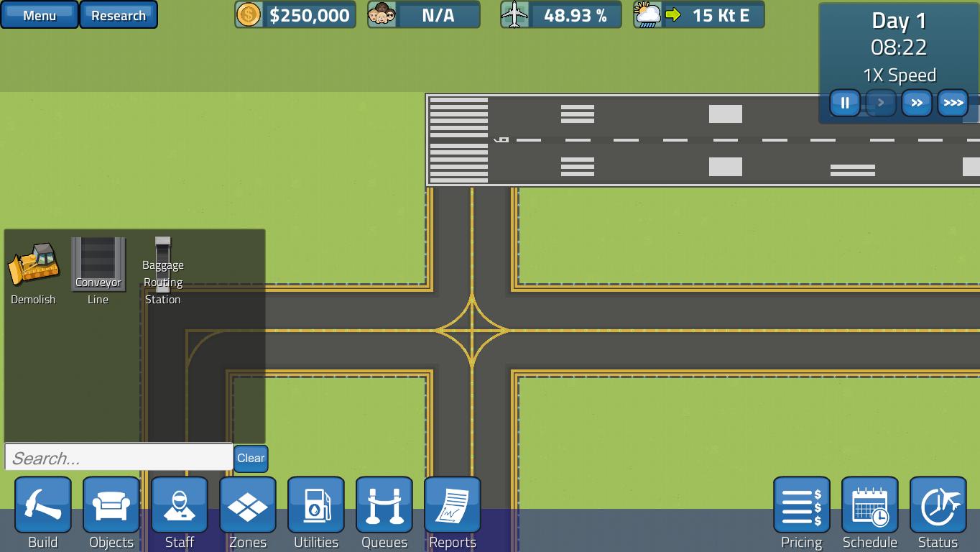This screenshot has width=980, height=552.
Task: Open the flight Status panel
Action: [x=938, y=506]
